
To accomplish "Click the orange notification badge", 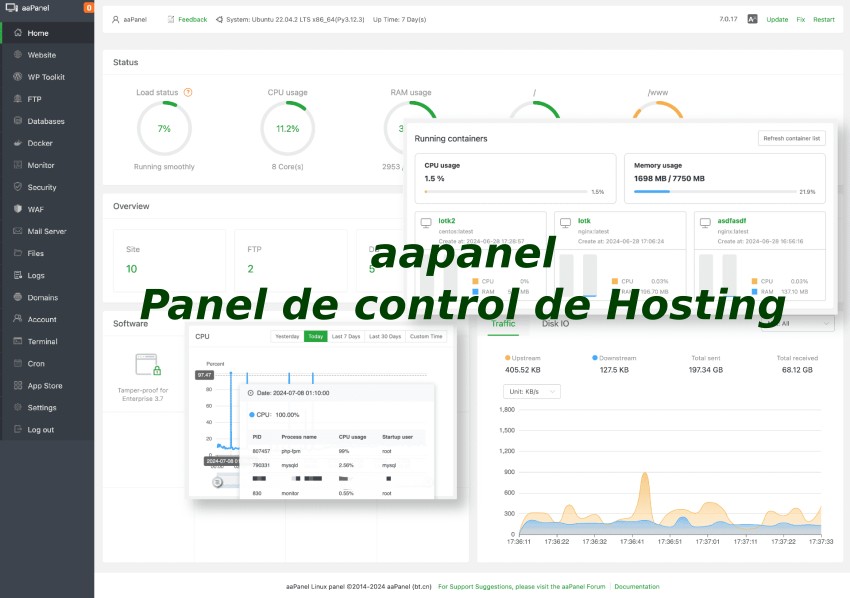I will 89,8.
